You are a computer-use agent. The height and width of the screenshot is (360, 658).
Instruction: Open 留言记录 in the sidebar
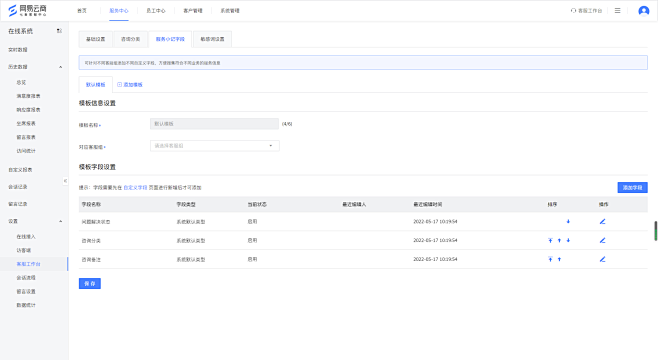coord(18,204)
